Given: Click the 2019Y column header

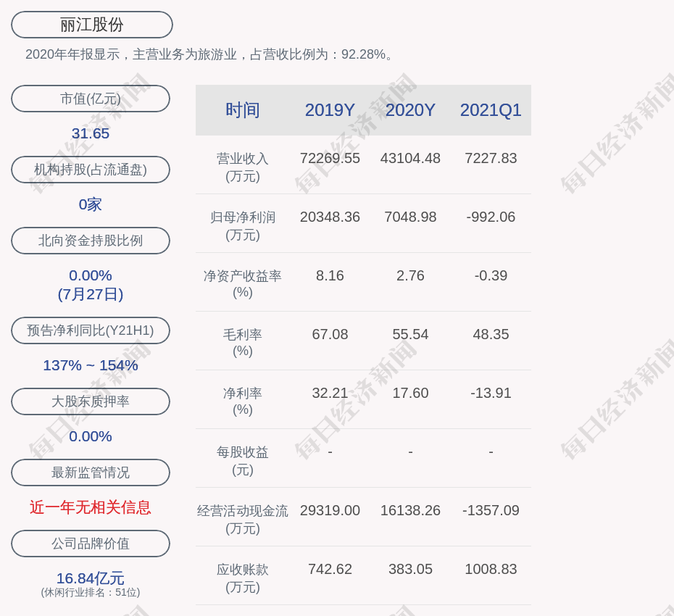Looking at the screenshot, I should (x=330, y=110).
